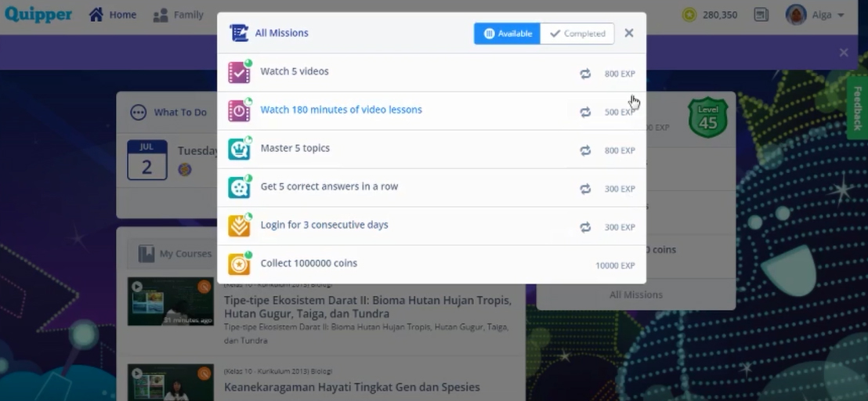The image size is (868, 401).
Task: Close the All Missions dialog
Action: [629, 33]
